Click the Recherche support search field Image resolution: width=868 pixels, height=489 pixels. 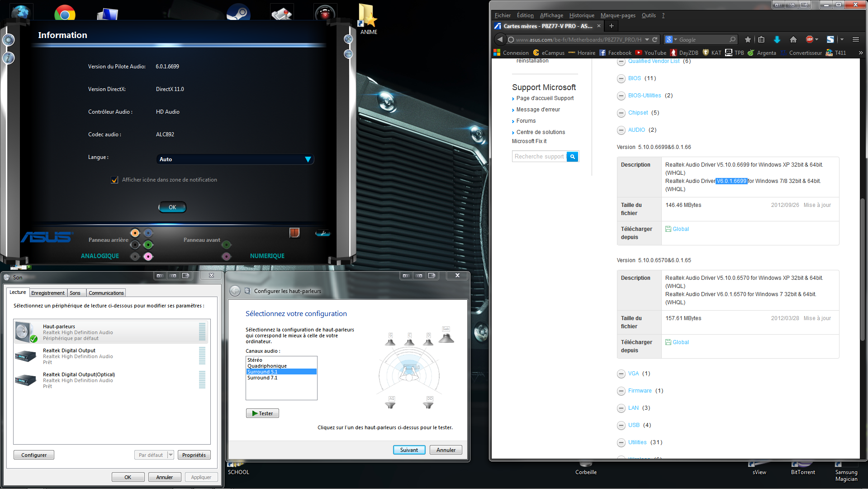tap(539, 157)
